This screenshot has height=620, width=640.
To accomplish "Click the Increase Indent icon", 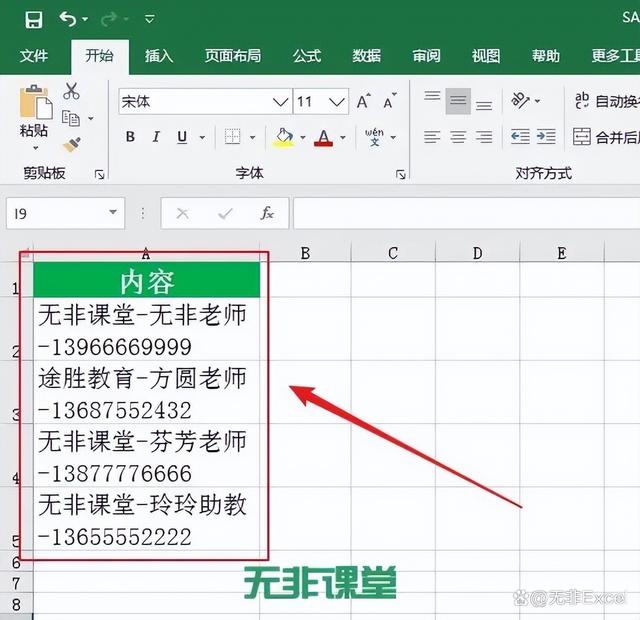I will click(x=546, y=136).
